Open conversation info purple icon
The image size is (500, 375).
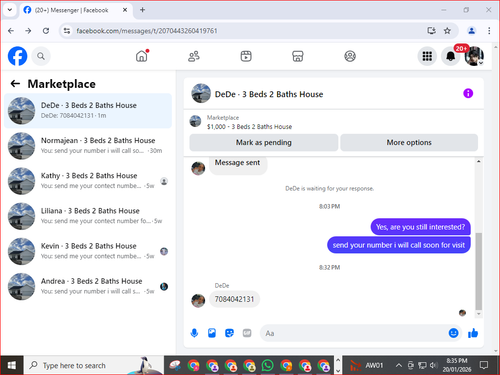(468, 93)
